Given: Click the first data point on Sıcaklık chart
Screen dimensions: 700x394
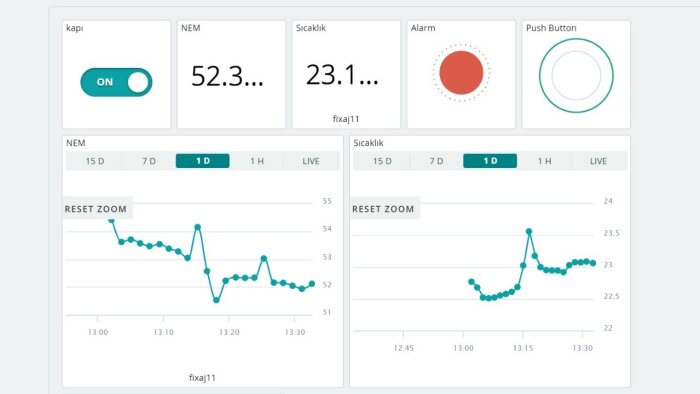Looking at the screenshot, I should click(471, 282).
